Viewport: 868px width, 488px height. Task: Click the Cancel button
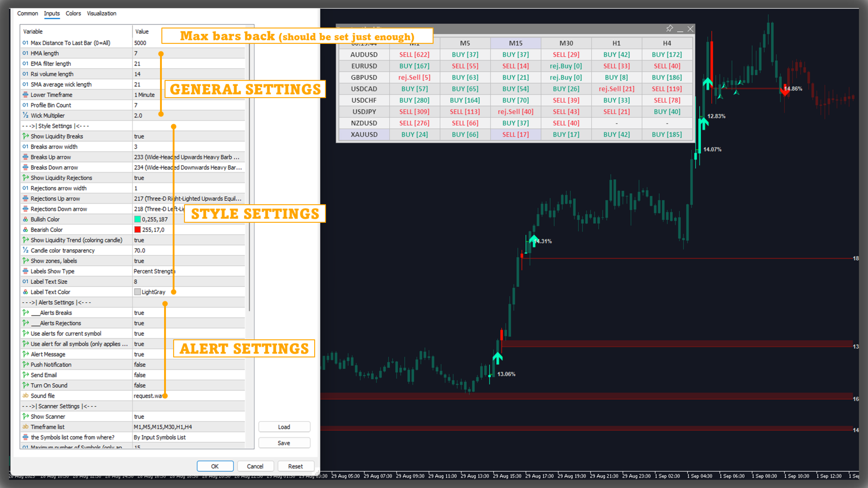point(255,466)
